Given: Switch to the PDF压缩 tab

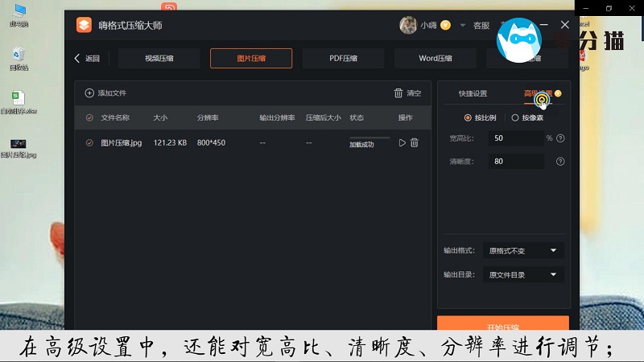Looking at the screenshot, I should (343, 58).
